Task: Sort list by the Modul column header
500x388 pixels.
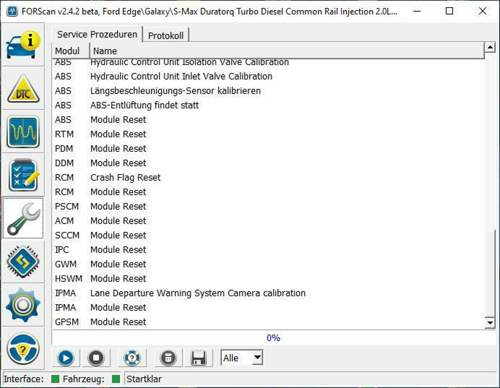Action: (x=70, y=51)
